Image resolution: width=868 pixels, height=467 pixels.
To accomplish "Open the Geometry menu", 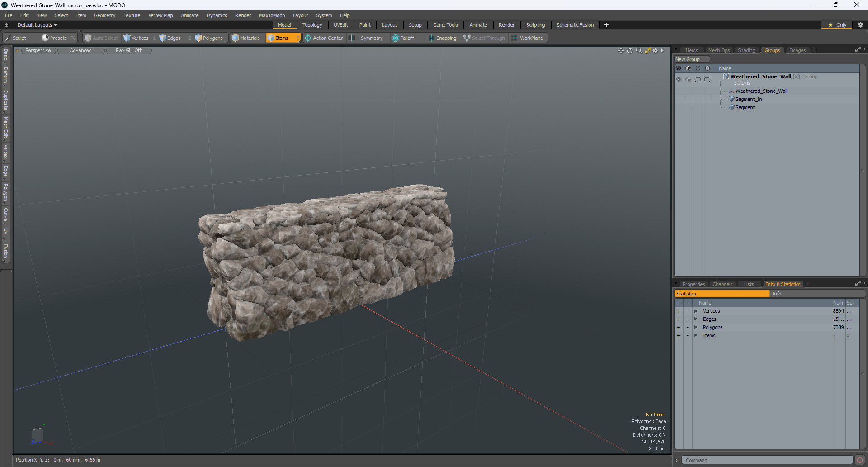I will (x=104, y=15).
